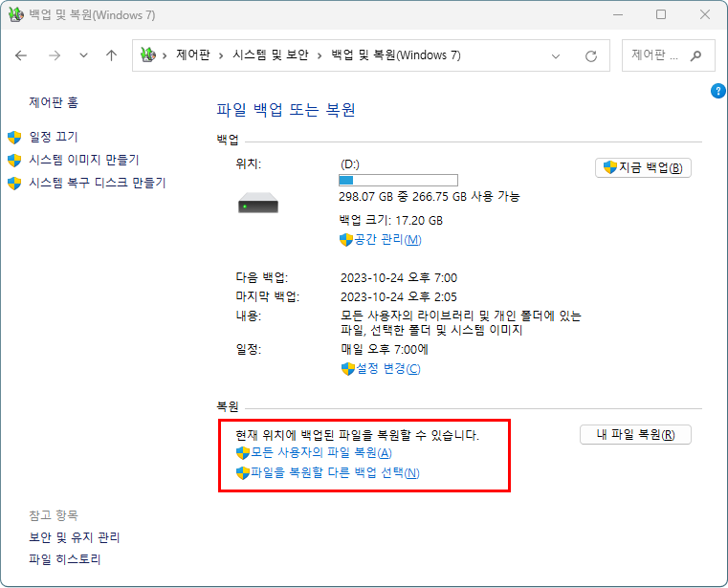
Task: Click schedule text 매일 오후 7:00에
Action: pos(385,349)
